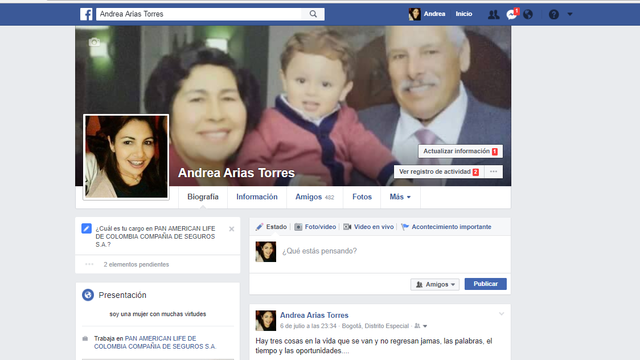Click the Bogotá, Distrito Especial location link
The width and height of the screenshot is (640, 360).
375,326
